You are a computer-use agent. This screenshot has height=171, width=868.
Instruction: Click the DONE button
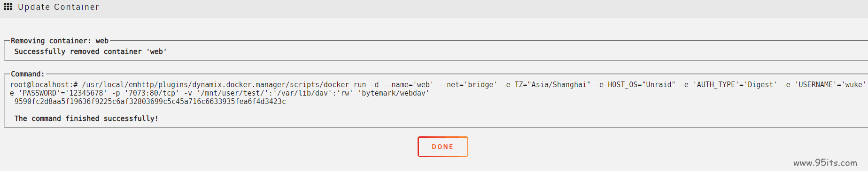(442, 147)
